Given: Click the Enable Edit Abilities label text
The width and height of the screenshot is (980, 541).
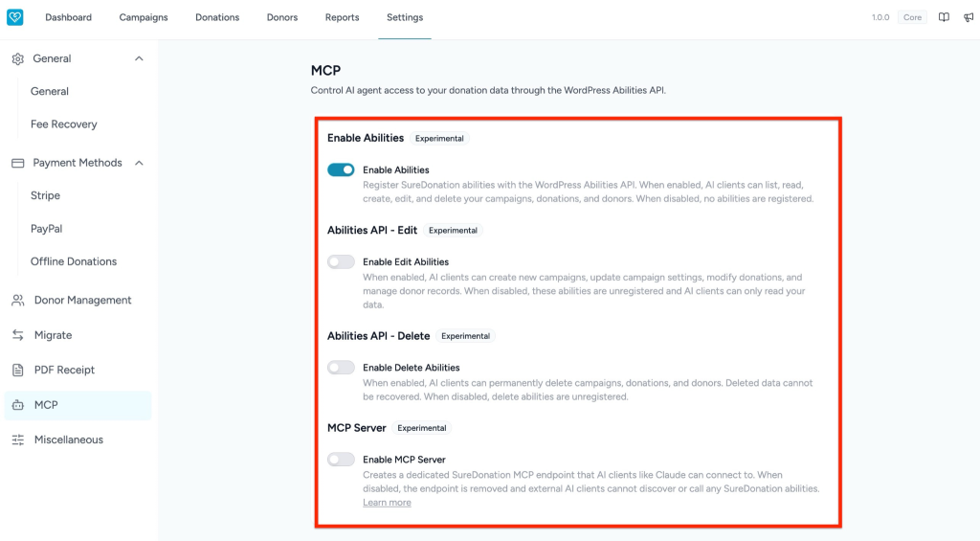Looking at the screenshot, I should (406, 262).
